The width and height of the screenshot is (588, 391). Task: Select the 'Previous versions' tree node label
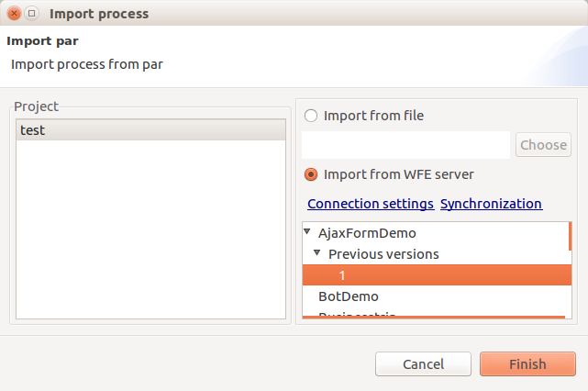(x=383, y=253)
